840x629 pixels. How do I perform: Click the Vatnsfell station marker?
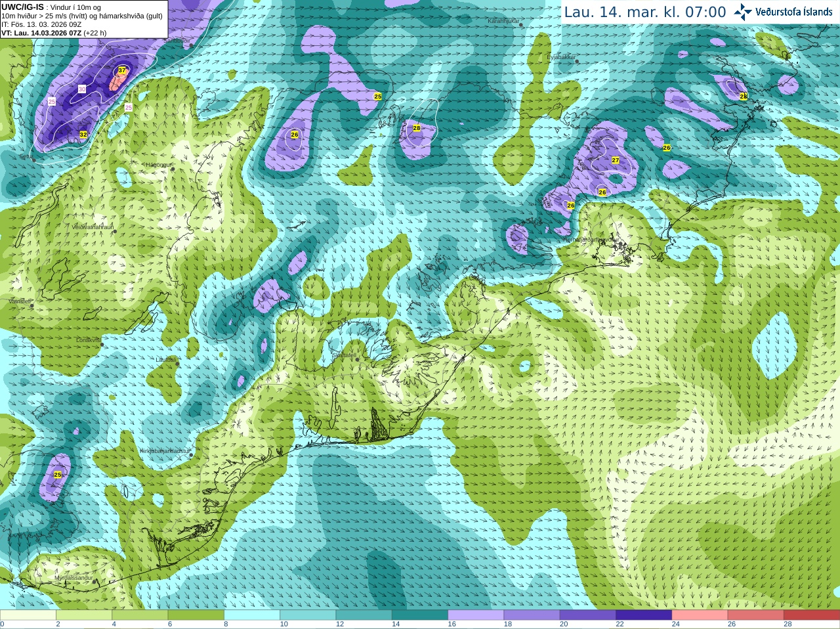(x=31, y=305)
